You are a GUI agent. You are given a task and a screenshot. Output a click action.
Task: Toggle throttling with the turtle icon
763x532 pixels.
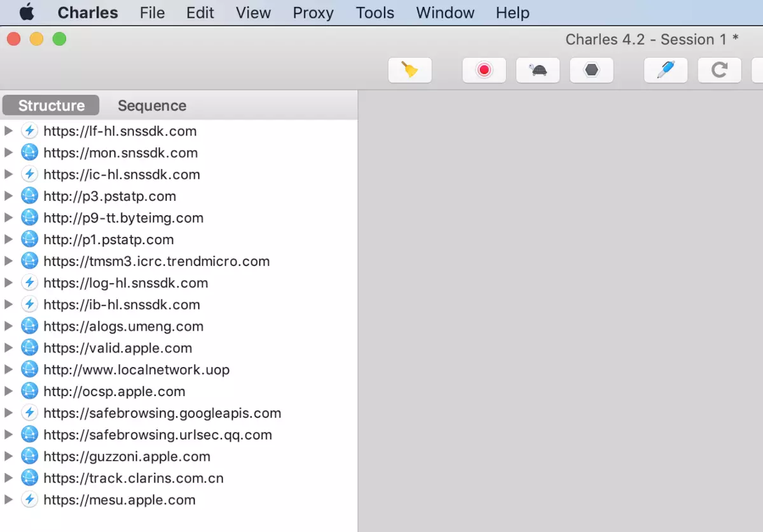[x=538, y=70]
